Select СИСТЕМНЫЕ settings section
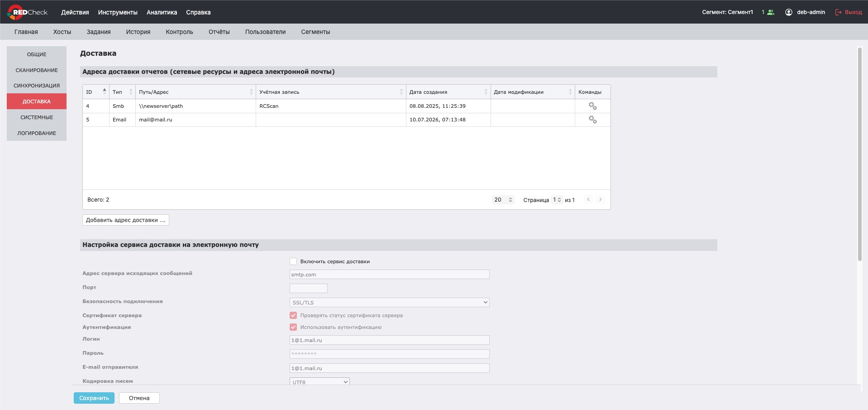The width and height of the screenshot is (868, 410). tap(37, 117)
